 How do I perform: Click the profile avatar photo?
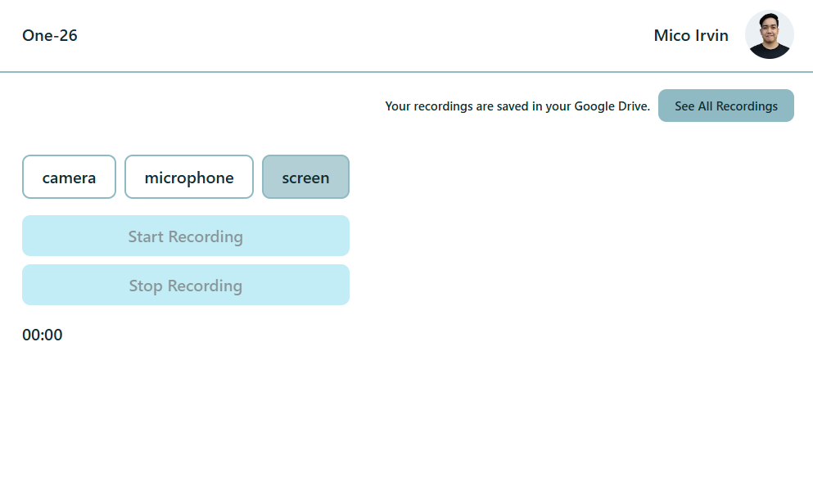tap(769, 35)
